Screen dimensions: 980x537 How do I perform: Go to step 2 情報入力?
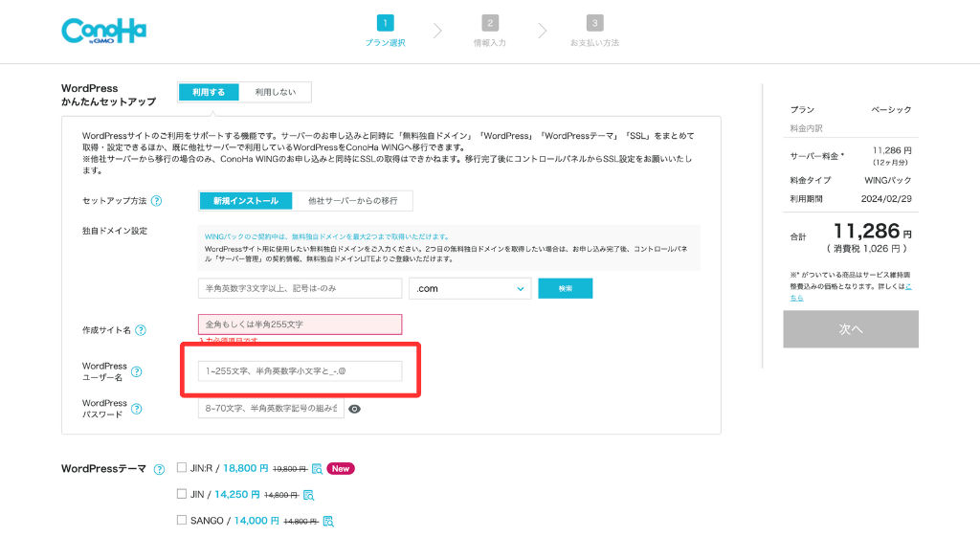(490, 31)
